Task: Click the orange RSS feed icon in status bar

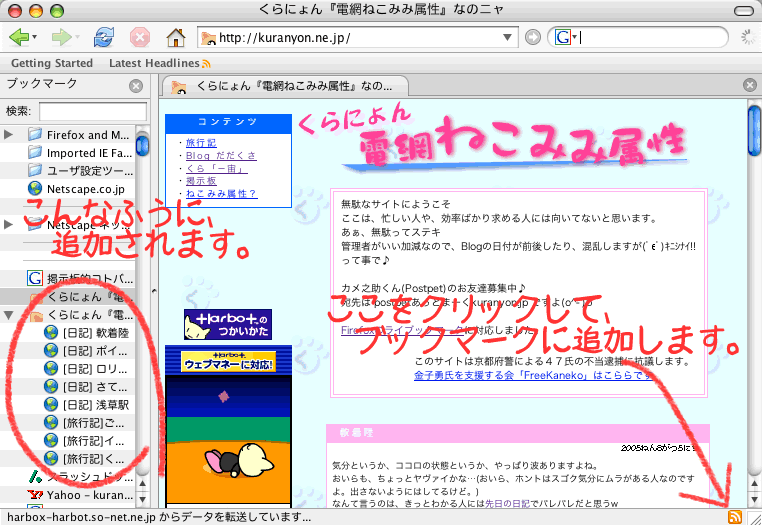Action: (735, 516)
